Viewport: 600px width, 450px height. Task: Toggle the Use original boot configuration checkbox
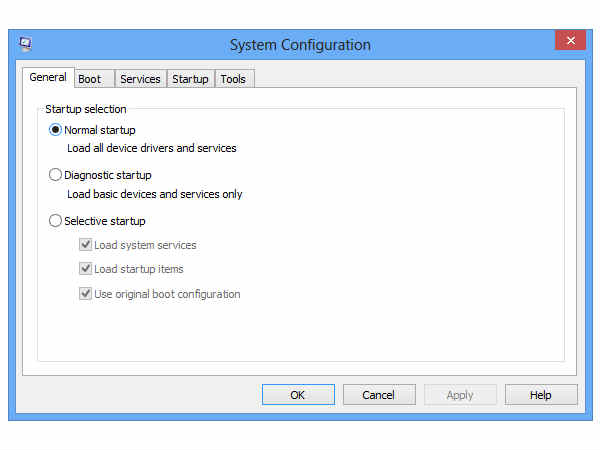pyautogui.click(x=85, y=294)
